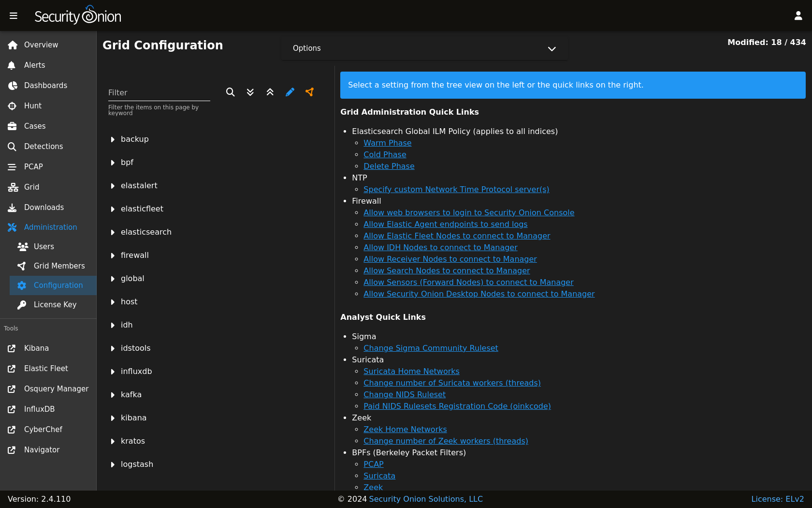
Task: Go to the Downloads page
Action: click(48, 208)
